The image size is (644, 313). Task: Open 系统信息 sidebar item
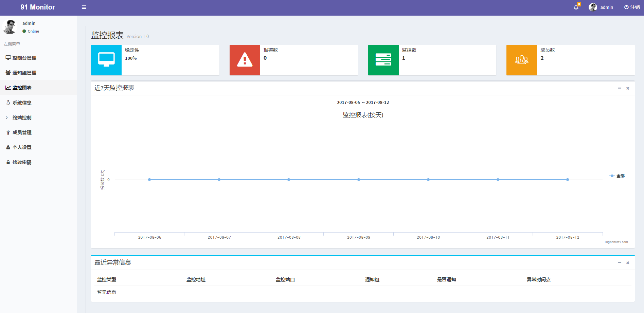tap(38, 103)
